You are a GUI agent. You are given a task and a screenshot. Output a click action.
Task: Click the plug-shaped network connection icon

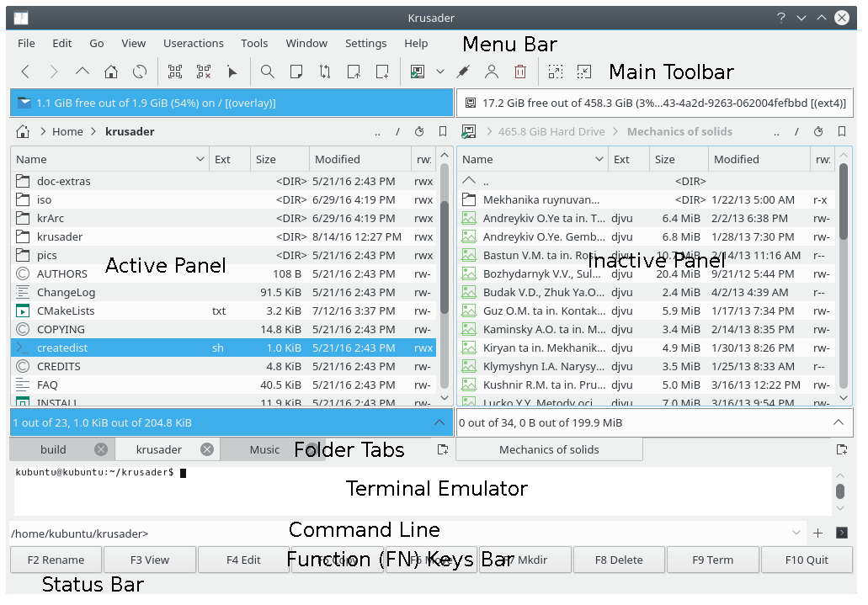(x=462, y=72)
